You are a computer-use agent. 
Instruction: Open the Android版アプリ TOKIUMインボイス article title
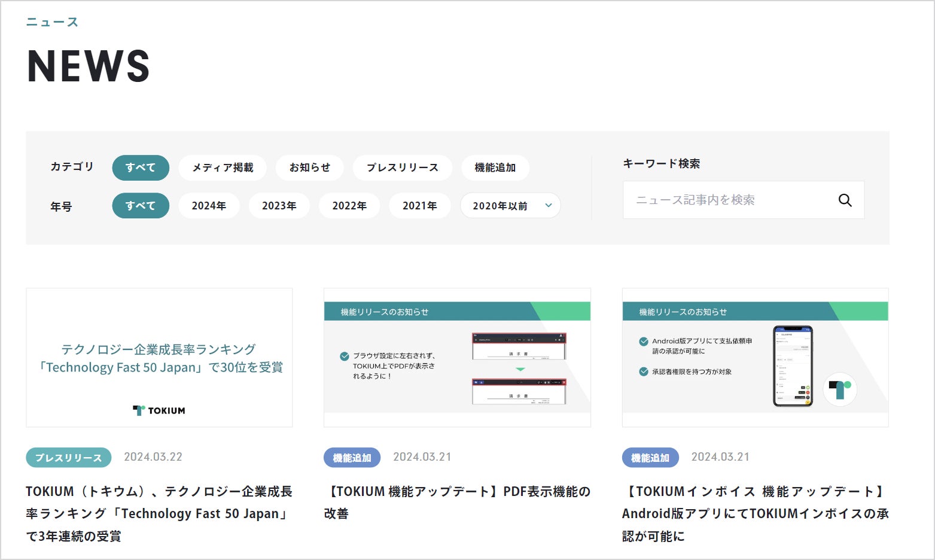click(x=756, y=514)
